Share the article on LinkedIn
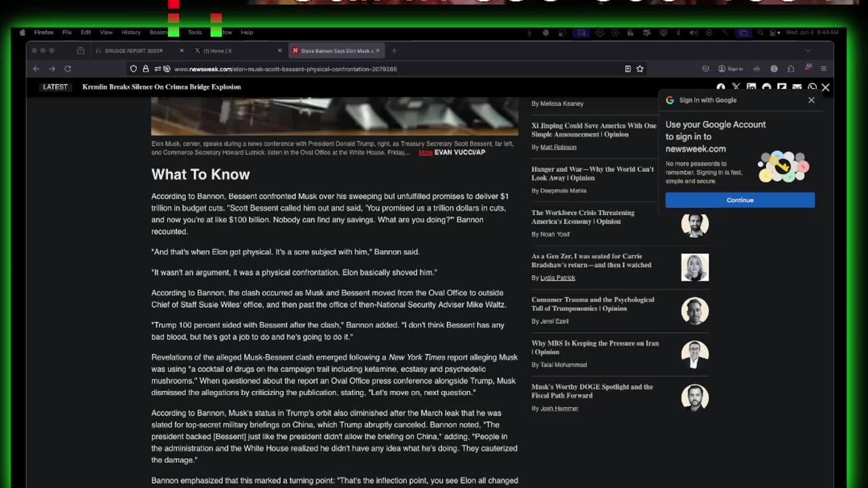The height and width of the screenshot is (488, 868). click(751, 87)
